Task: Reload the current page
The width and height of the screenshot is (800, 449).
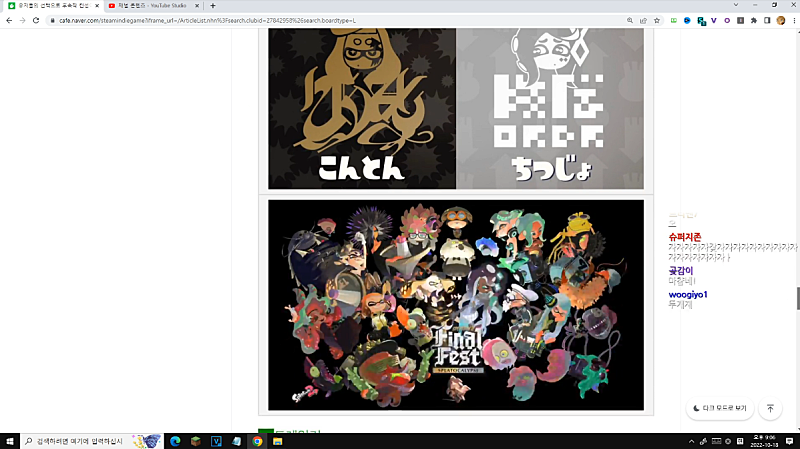Action: 36,20
